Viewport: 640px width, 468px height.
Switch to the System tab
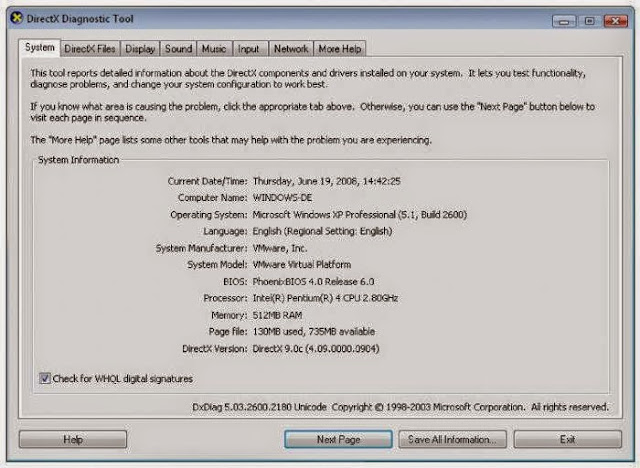click(40, 47)
